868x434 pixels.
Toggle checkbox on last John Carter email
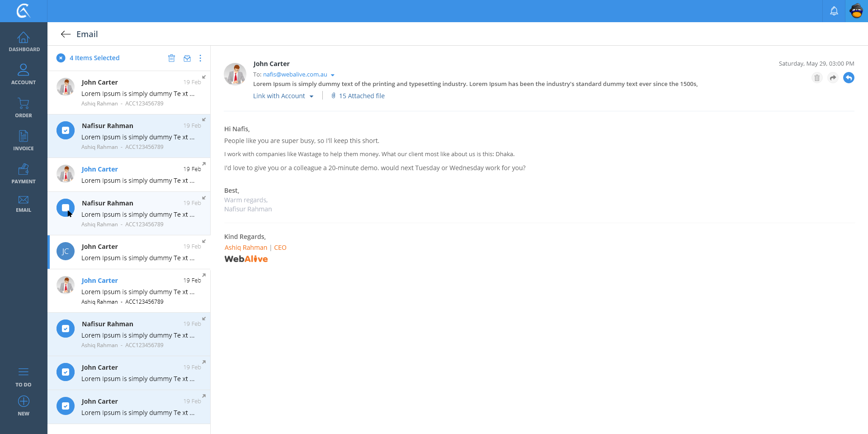66,406
